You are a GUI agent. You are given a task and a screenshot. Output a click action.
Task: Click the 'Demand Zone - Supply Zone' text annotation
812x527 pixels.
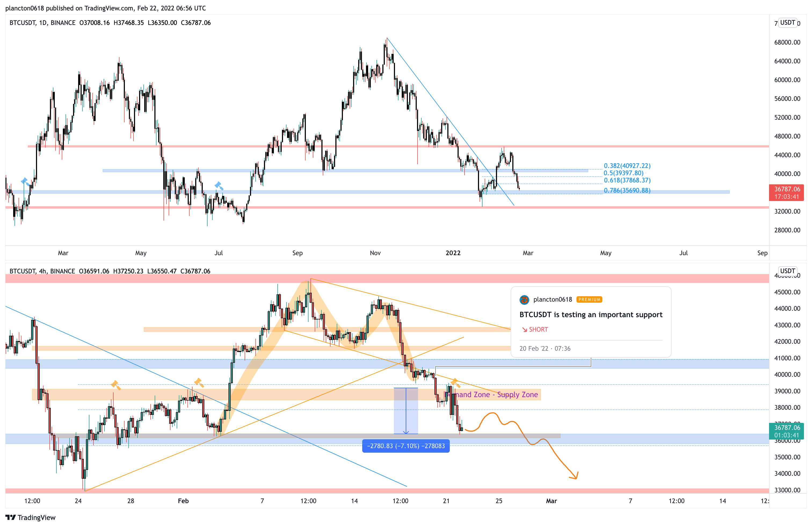491,395
